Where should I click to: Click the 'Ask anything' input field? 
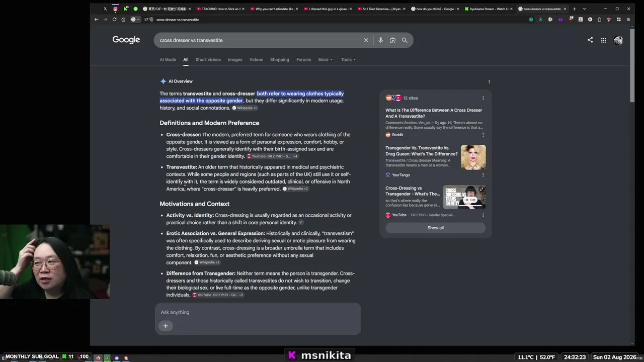click(x=258, y=312)
